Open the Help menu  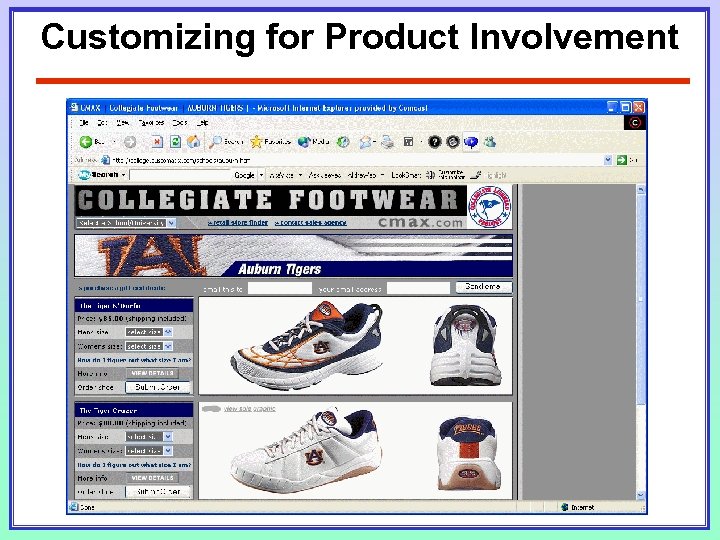point(202,123)
